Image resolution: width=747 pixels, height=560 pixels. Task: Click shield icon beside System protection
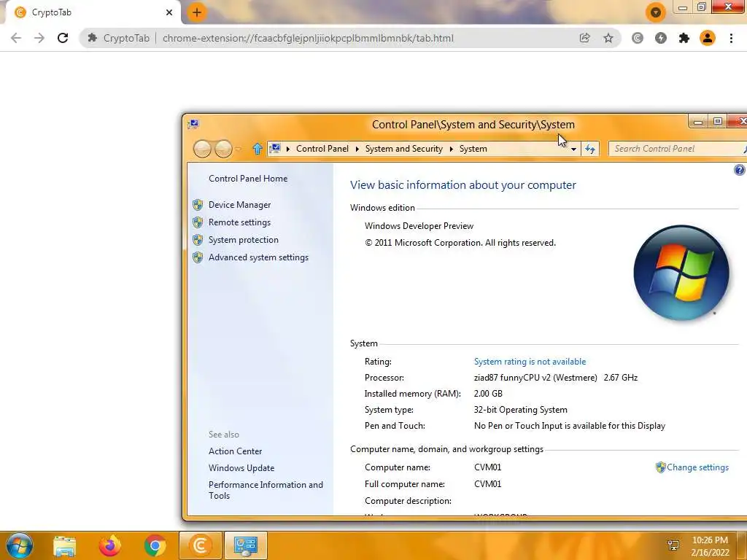click(x=198, y=240)
